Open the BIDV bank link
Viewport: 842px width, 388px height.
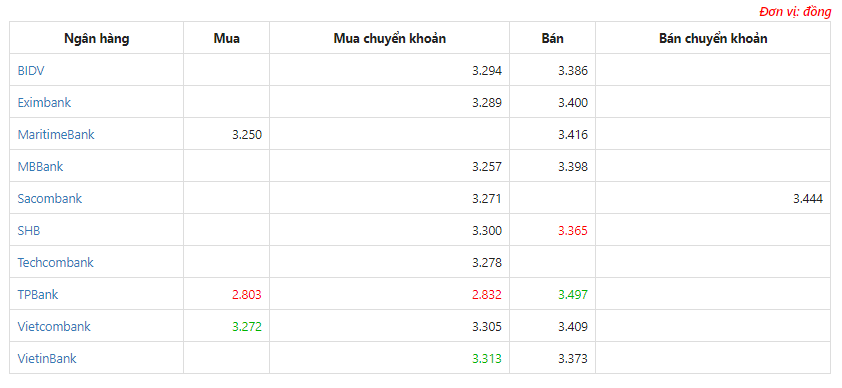click(31, 70)
